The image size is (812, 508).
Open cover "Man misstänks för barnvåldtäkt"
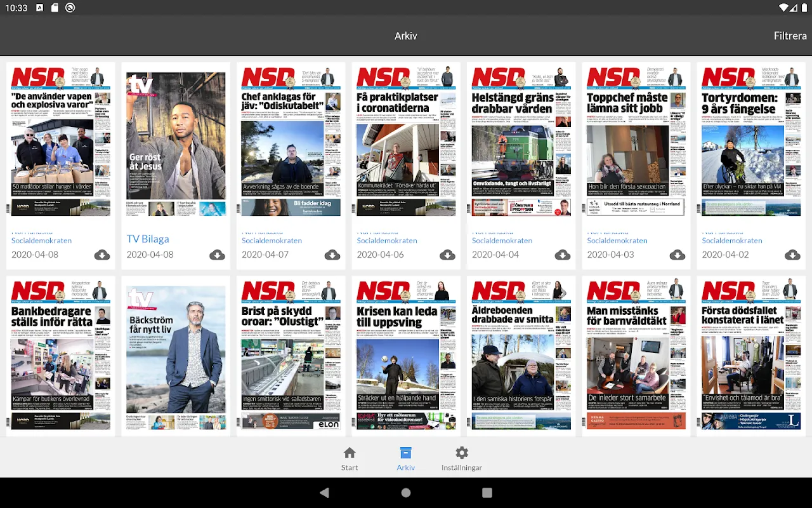[636, 356]
